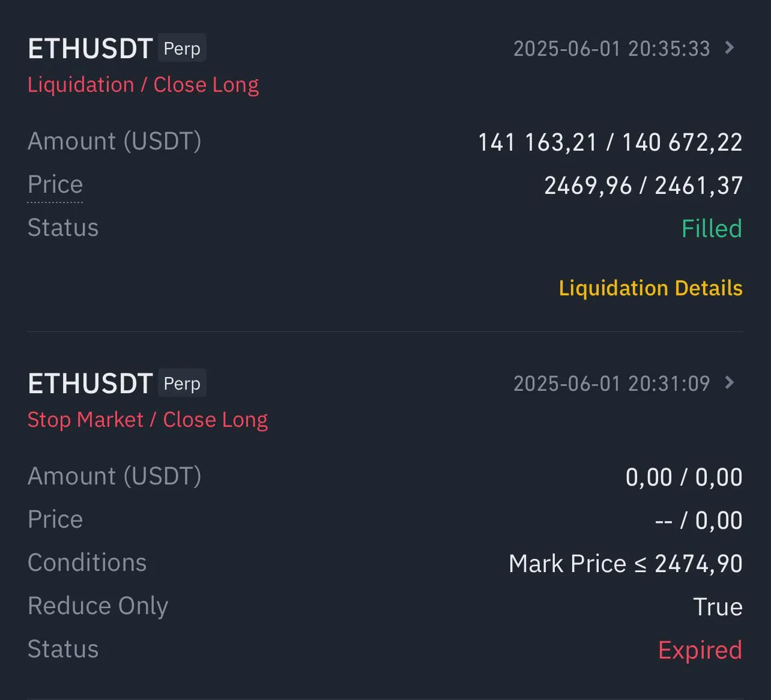Tap the Perp badge on the liquidation order
This screenshot has width=771, height=700.
coord(182,48)
